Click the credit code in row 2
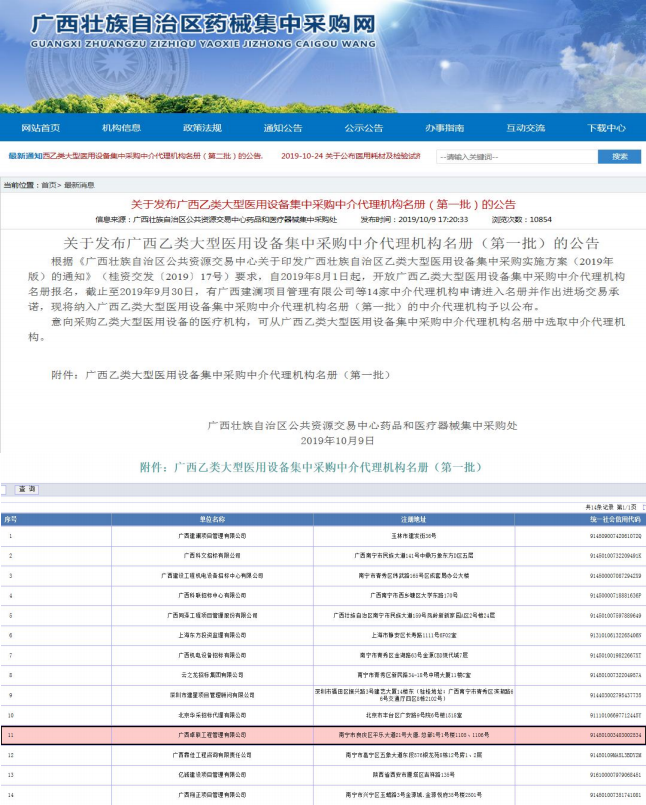 pyautogui.click(x=615, y=555)
